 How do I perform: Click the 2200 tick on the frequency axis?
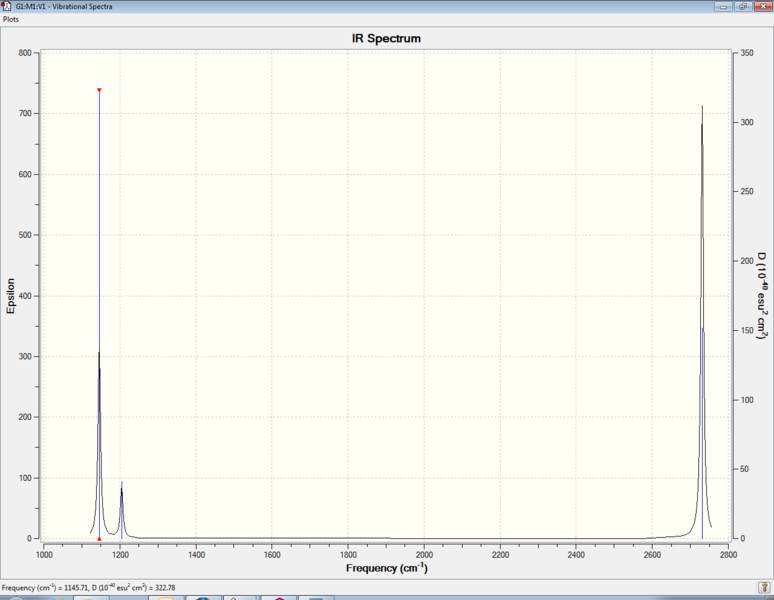tap(500, 555)
